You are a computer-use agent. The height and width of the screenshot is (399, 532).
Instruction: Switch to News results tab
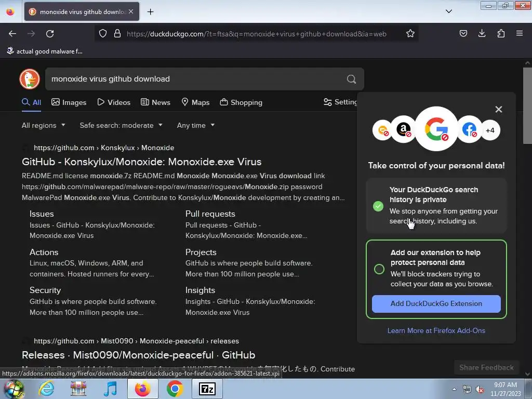click(155, 102)
